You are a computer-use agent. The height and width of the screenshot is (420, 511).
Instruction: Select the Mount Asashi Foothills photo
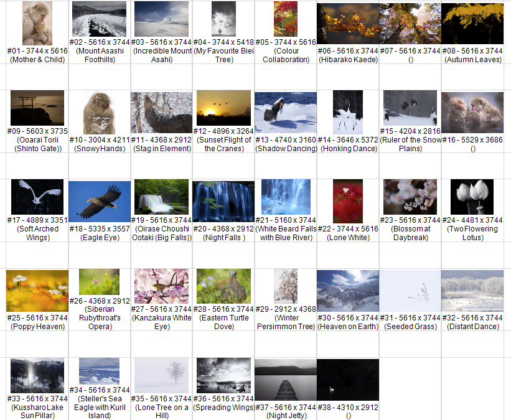tap(99, 19)
